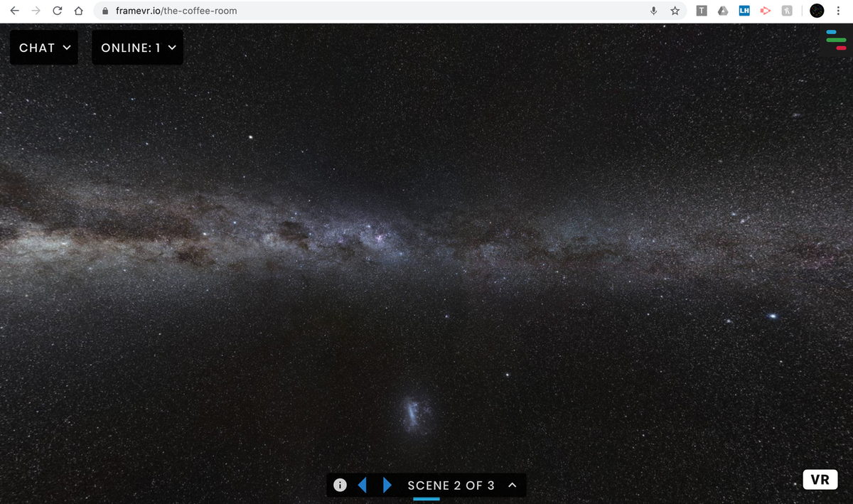853x504 pixels.
Task: Open the Chrome profile avatar
Action: pyautogui.click(x=817, y=11)
